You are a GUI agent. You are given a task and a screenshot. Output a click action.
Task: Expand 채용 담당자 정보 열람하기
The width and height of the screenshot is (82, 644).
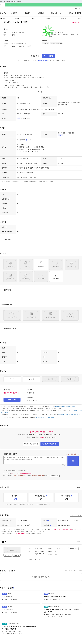[50, 444]
